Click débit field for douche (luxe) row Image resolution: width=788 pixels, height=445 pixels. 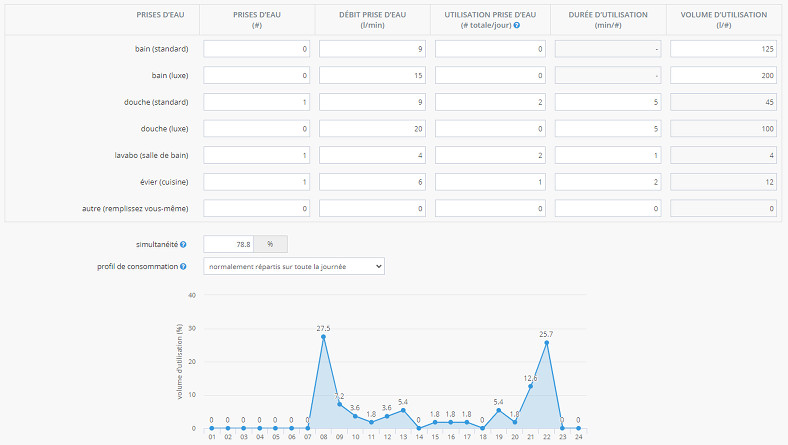(x=373, y=128)
